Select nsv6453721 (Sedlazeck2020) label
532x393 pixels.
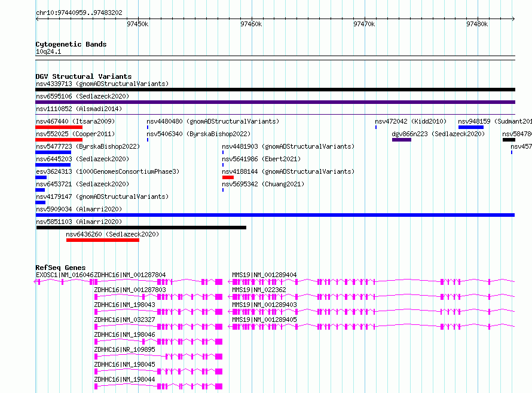pyautogui.click(x=82, y=184)
